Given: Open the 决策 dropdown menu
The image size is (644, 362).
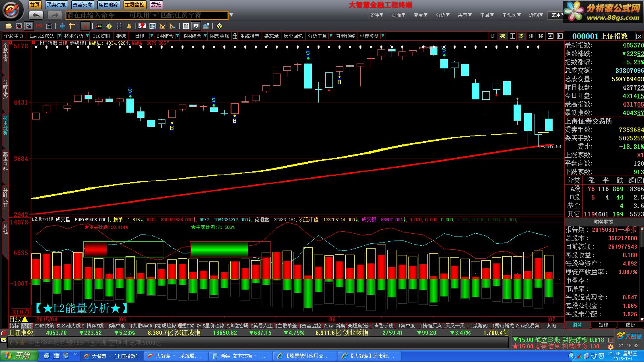Looking at the screenshot, I should click(x=465, y=15).
